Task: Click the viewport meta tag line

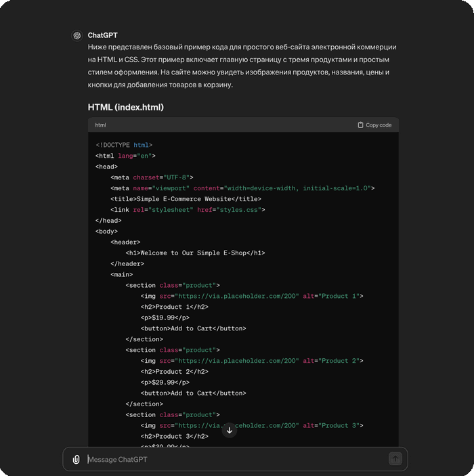Action: coord(242,188)
